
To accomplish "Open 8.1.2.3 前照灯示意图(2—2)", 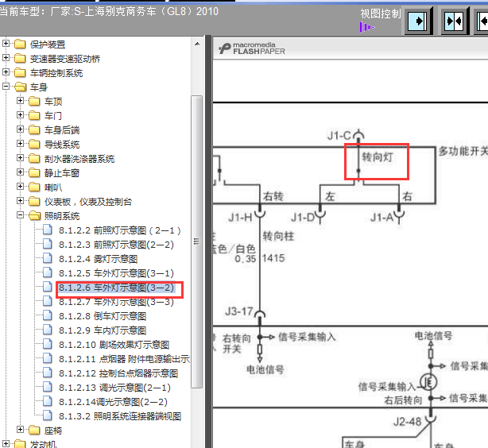I will tap(116, 245).
